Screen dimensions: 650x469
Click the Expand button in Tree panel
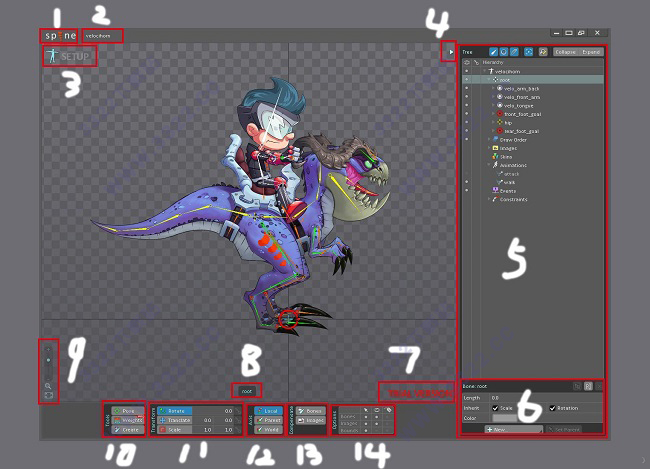[590, 50]
